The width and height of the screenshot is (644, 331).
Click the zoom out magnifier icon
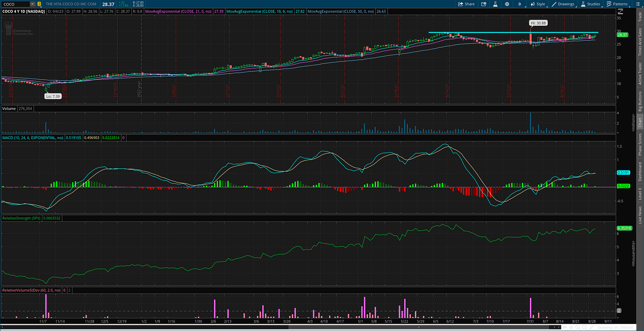[x=584, y=327]
